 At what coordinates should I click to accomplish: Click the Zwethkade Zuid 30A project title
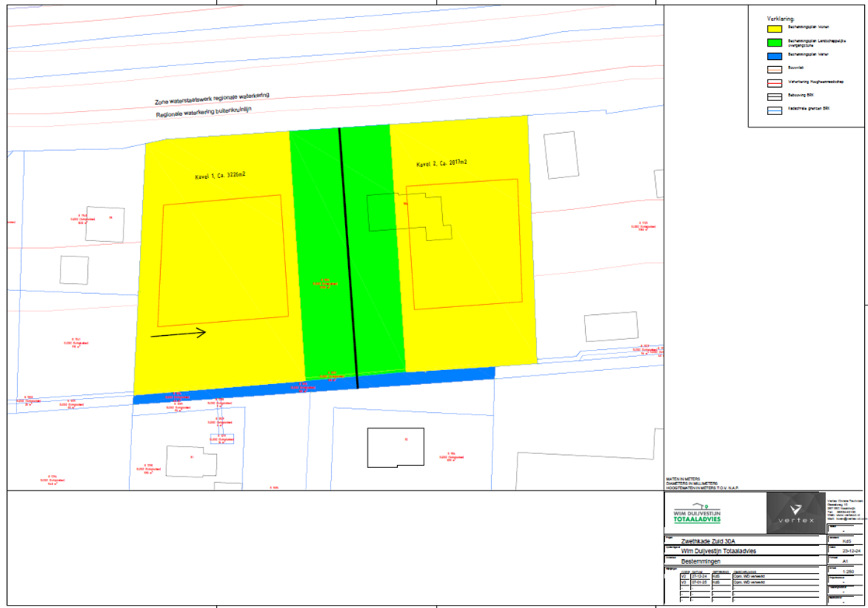706,541
